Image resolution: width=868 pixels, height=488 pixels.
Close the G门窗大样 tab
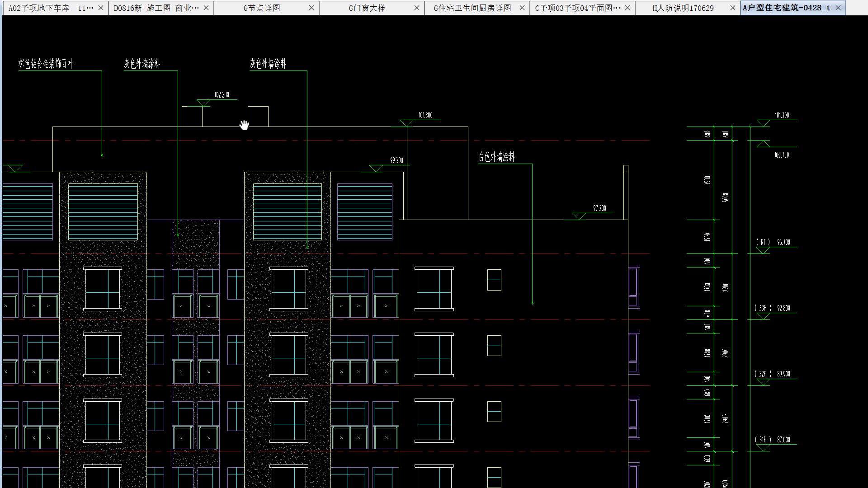417,8
